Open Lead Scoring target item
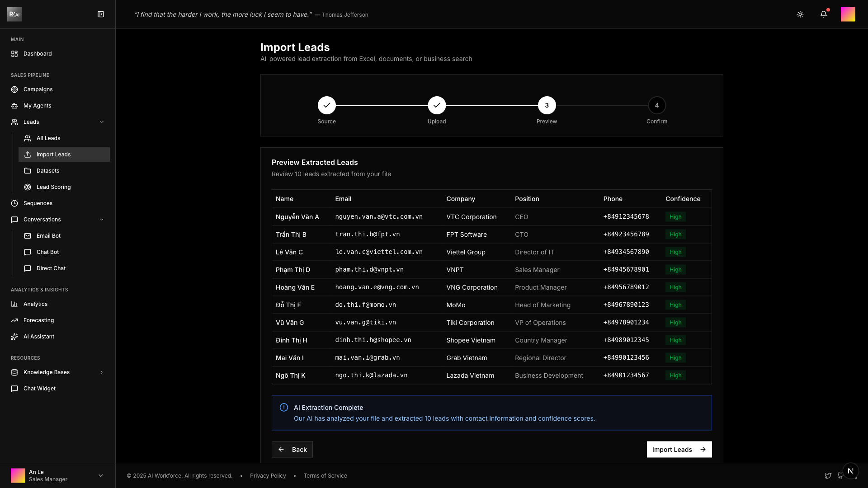 (53, 187)
